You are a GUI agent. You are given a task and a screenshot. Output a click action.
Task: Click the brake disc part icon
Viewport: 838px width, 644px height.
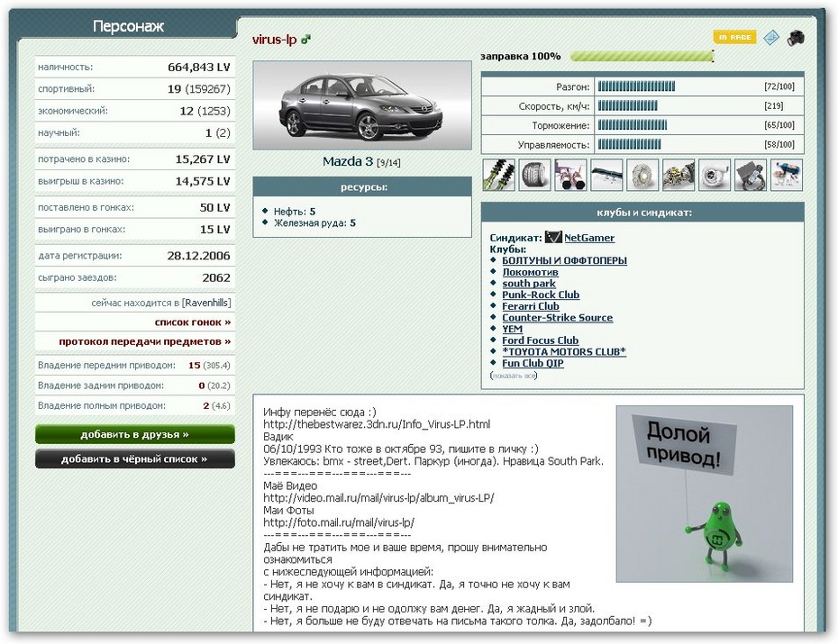(642, 175)
